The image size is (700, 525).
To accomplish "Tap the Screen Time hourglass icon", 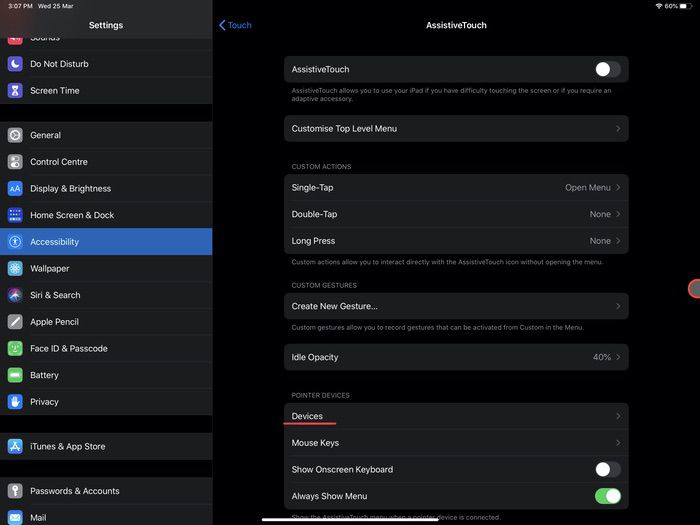I will [15, 91].
